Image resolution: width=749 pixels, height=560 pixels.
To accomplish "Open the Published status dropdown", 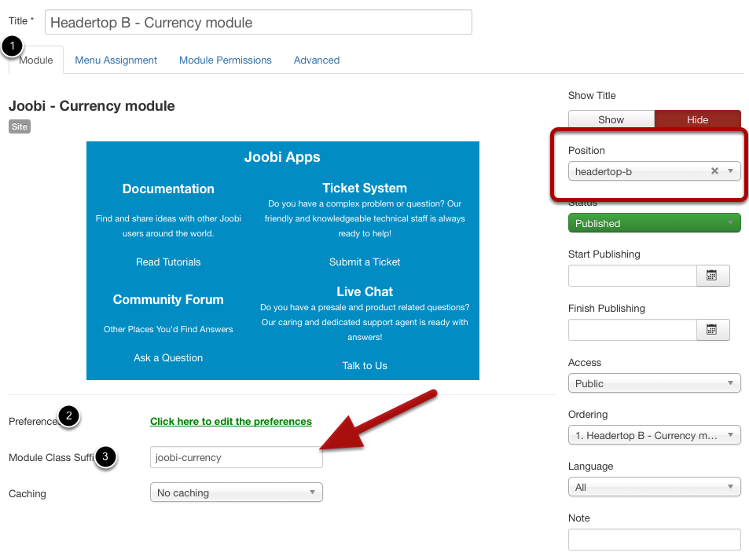I will coord(655,223).
